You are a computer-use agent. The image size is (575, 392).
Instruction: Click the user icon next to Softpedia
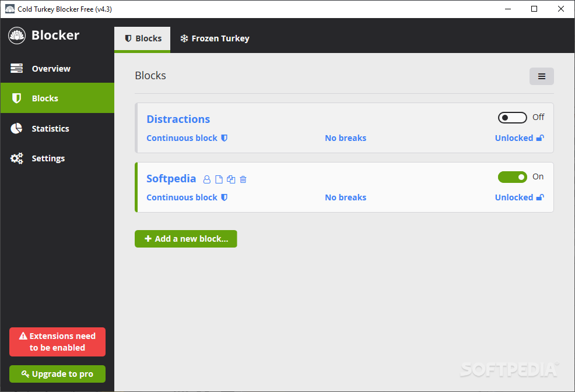207,179
